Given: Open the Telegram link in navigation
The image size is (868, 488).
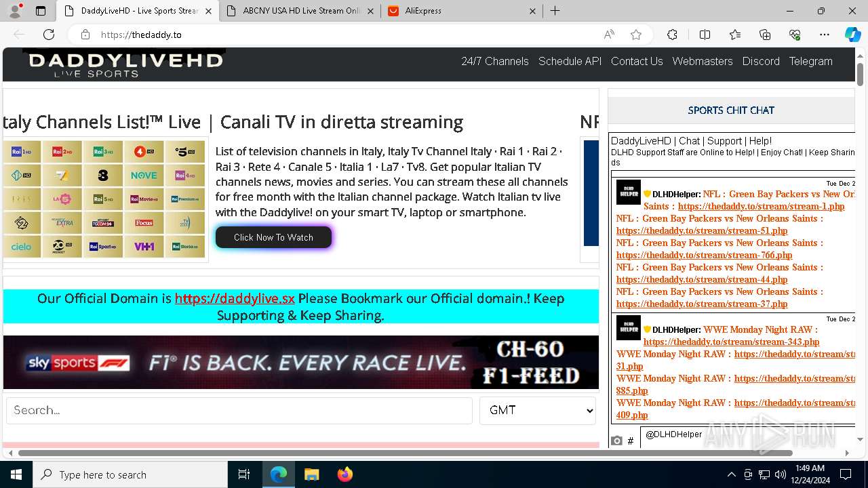Looking at the screenshot, I should tap(810, 61).
